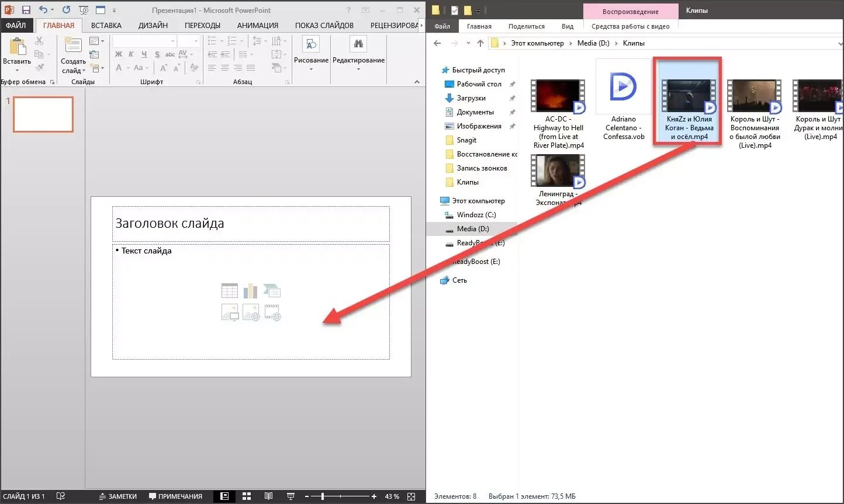Screen dimensions: 844x504
Task: Select Загрузки in Explorer quick access
Action: coord(471,98)
